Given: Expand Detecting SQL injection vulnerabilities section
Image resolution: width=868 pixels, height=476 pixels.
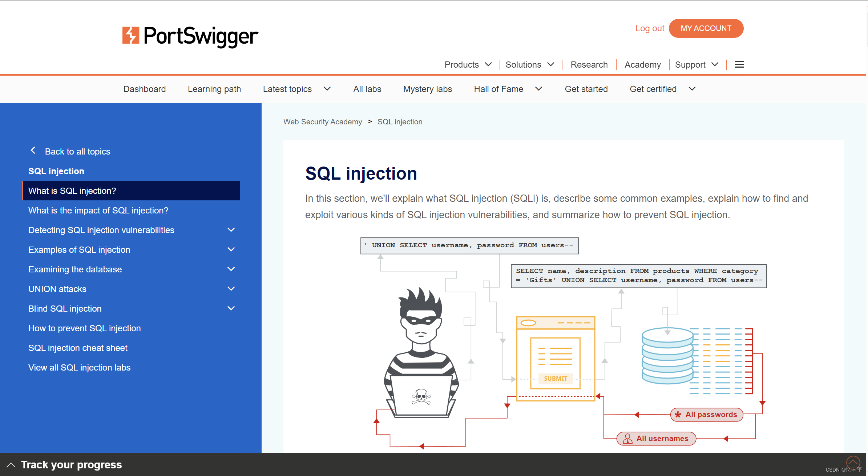Looking at the screenshot, I should [x=231, y=230].
